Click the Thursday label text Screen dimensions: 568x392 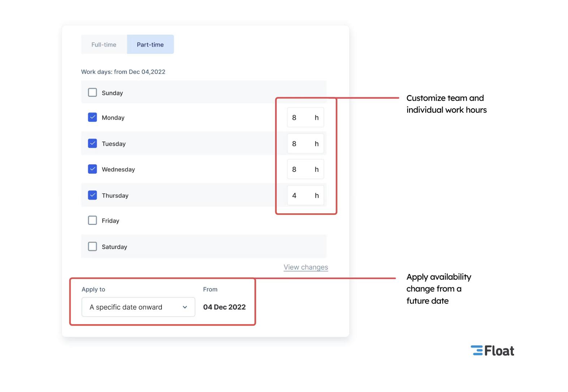click(x=115, y=196)
